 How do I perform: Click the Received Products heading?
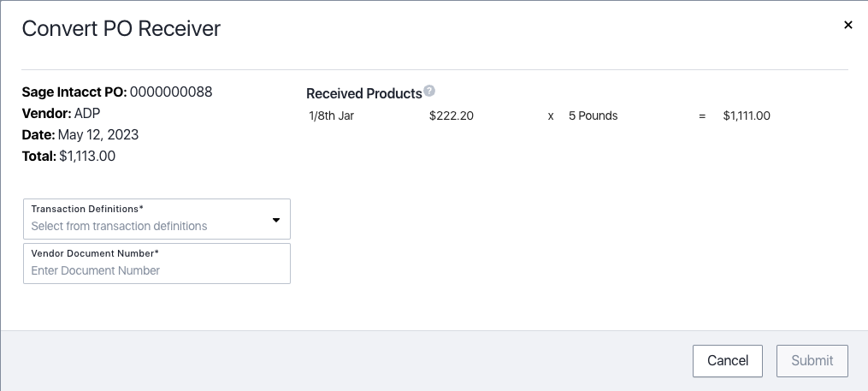(364, 93)
